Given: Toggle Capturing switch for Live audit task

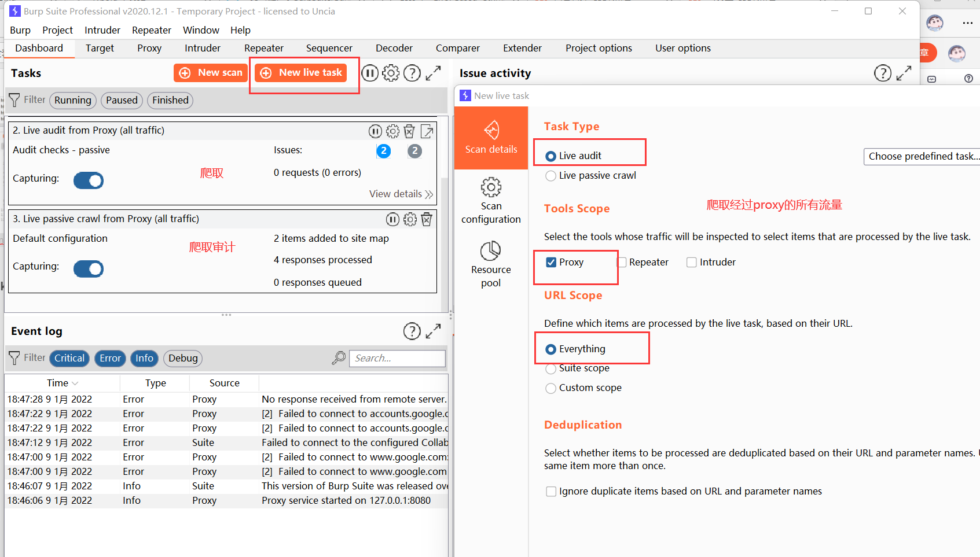Looking at the screenshot, I should point(89,180).
